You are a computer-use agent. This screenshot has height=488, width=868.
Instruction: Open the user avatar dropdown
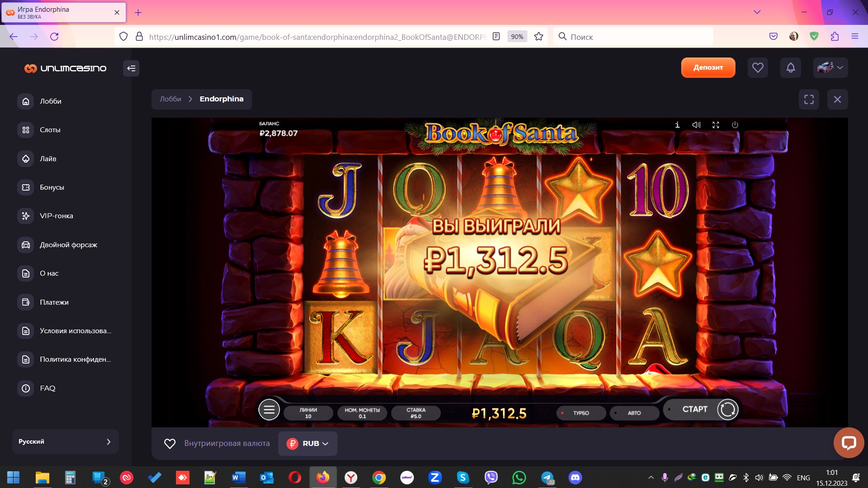(830, 68)
